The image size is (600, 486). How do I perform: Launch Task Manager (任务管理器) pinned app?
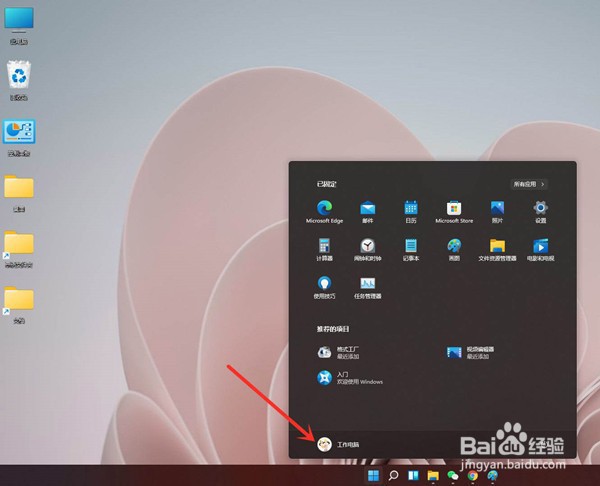pyautogui.click(x=367, y=287)
